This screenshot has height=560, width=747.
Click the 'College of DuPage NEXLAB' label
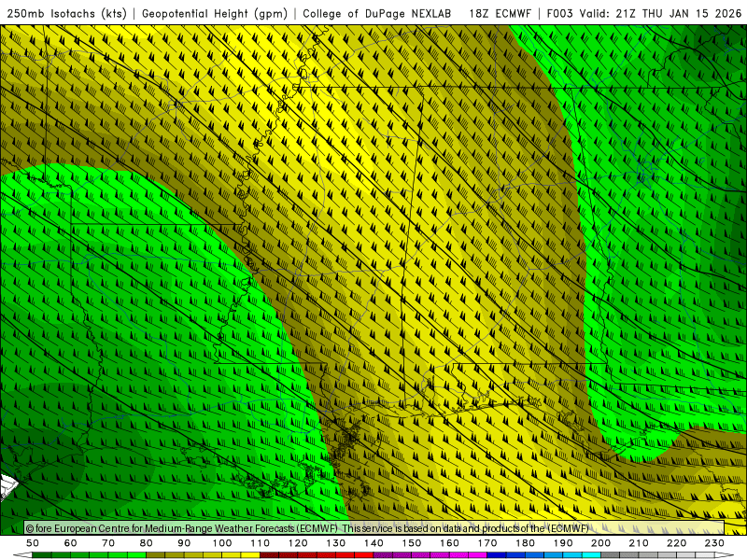tap(377, 13)
